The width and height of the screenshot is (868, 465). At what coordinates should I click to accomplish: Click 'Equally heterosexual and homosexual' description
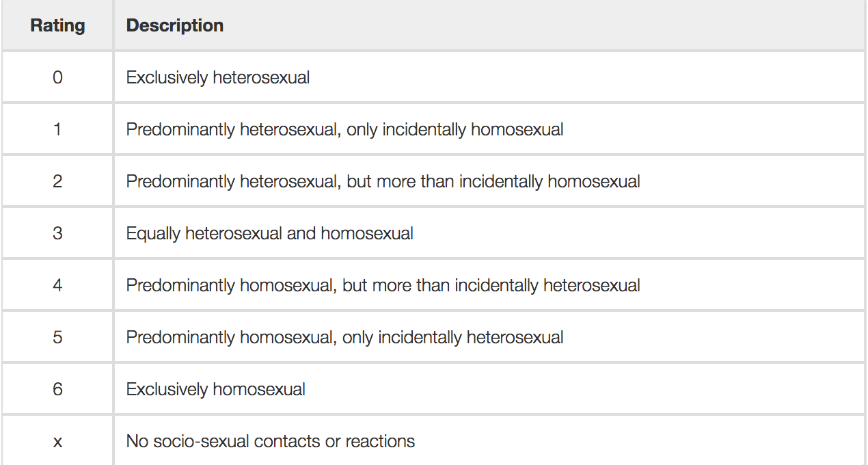[269, 234]
